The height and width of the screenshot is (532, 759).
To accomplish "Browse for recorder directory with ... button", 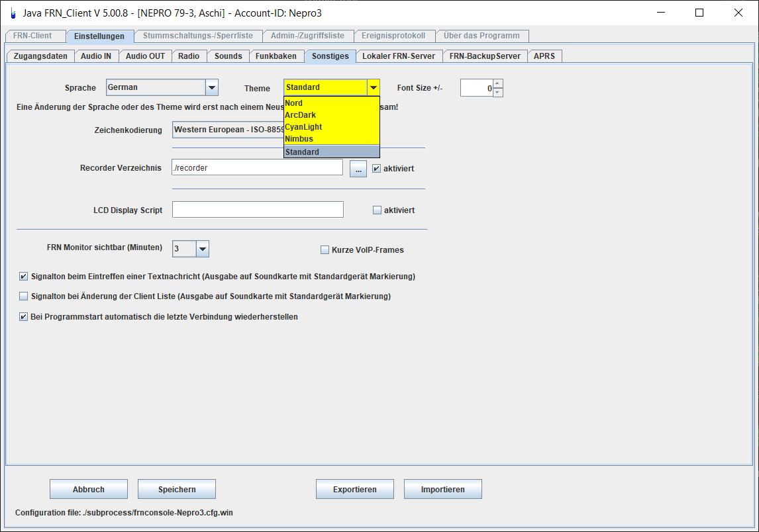I will [358, 169].
